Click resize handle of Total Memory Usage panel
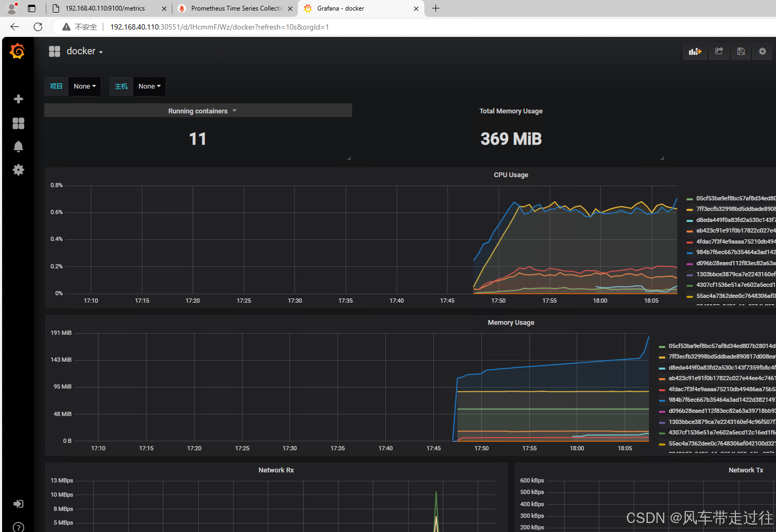 tap(662, 158)
